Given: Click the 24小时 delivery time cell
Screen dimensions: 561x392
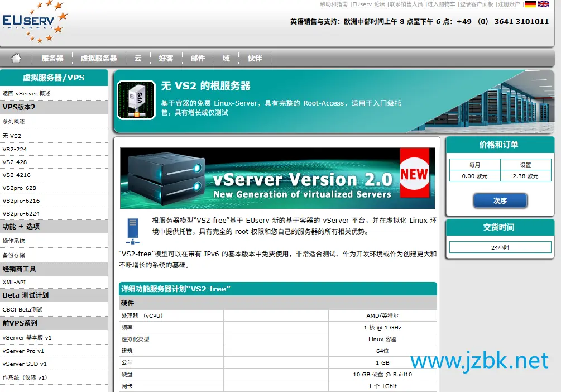Looking at the screenshot, I should click(x=500, y=247).
